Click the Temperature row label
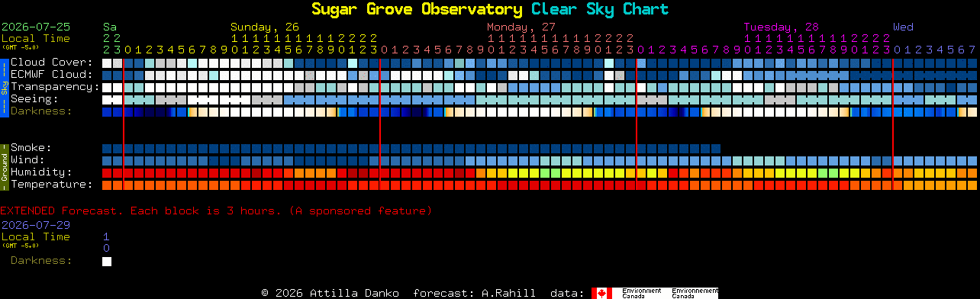This screenshot has height=299, width=980. pyautogui.click(x=52, y=185)
